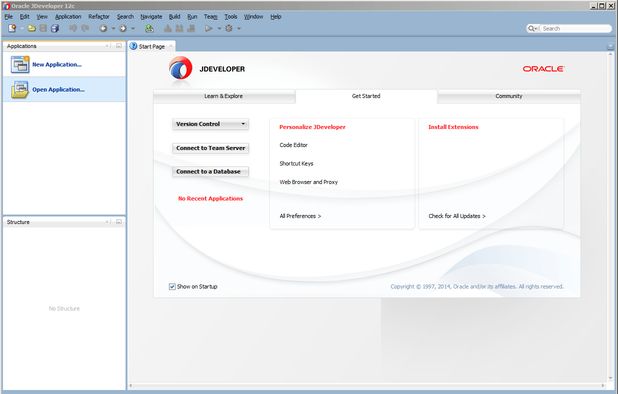Toggle Show on Startup checkbox
618x394 pixels.
172,286
